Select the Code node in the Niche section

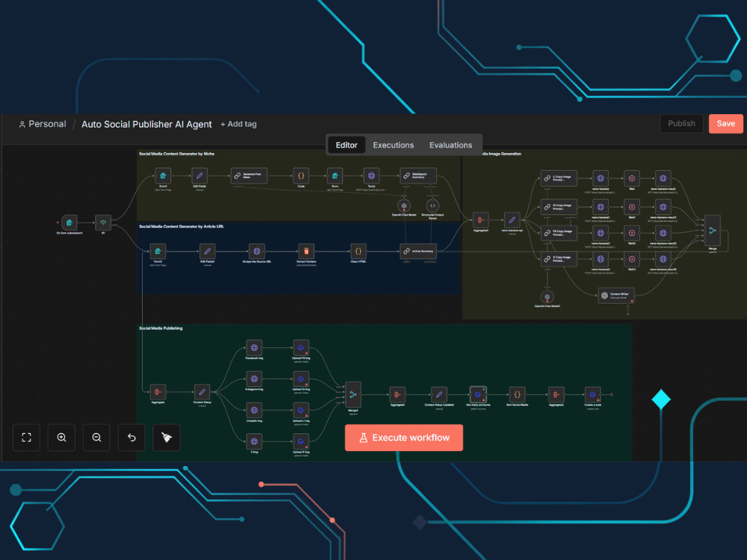(301, 175)
